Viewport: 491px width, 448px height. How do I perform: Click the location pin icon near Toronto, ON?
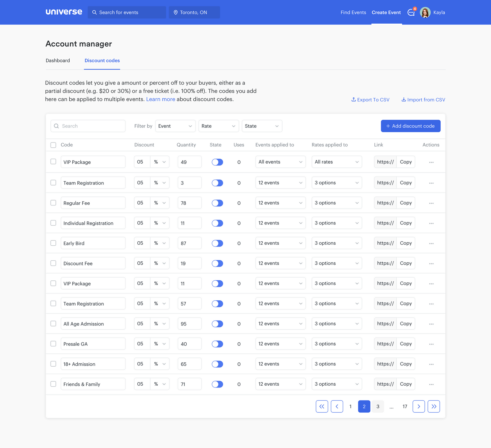tap(176, 12)
